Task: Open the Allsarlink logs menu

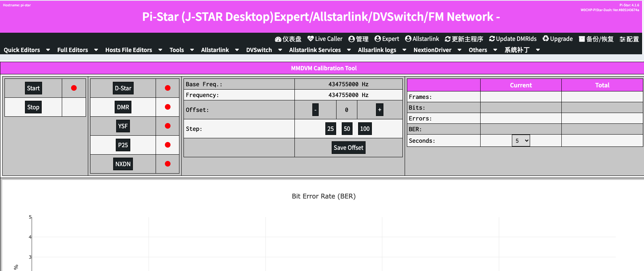Action: [x=377, y=50]
